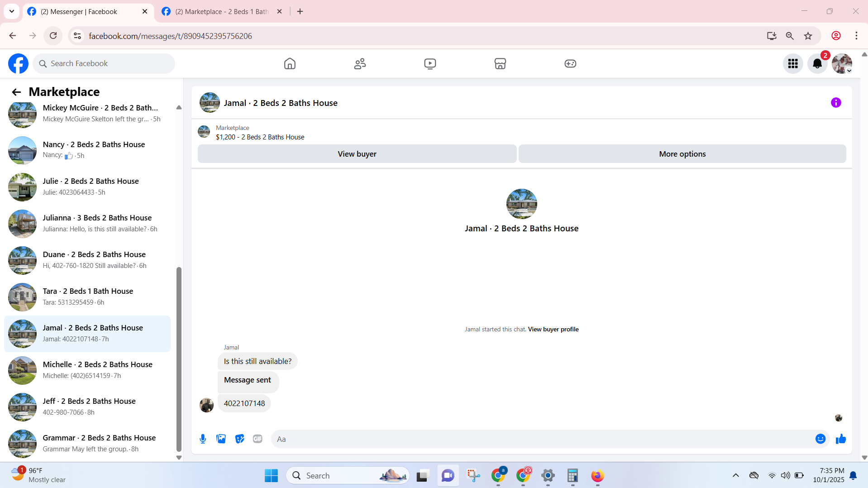Open the account profile picture menu
Screen dimensions: 868x488
coord(842,64)
